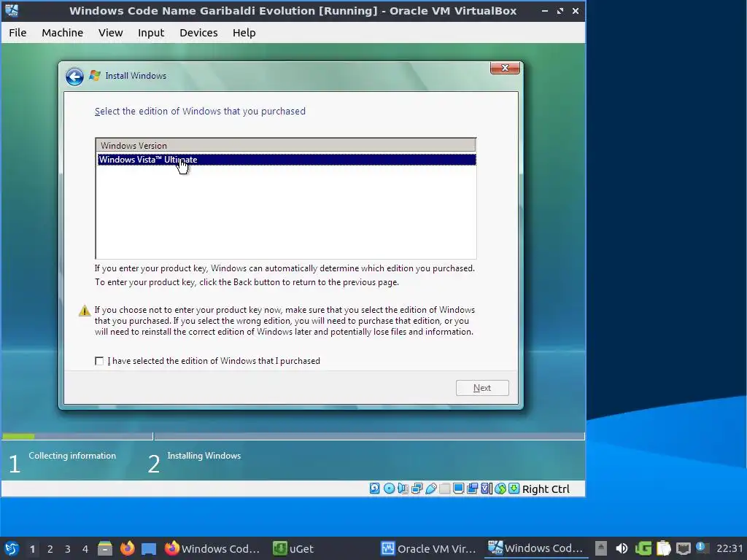Click the display monitor icon in status bar

click(458, 489)
